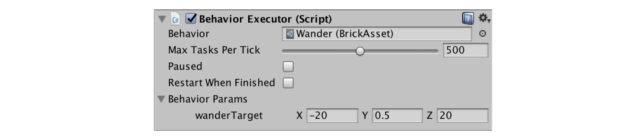Disable the Behavior Executor script checkbox
This screenshot has width=644, height=140.
click(x=191, y=19)
